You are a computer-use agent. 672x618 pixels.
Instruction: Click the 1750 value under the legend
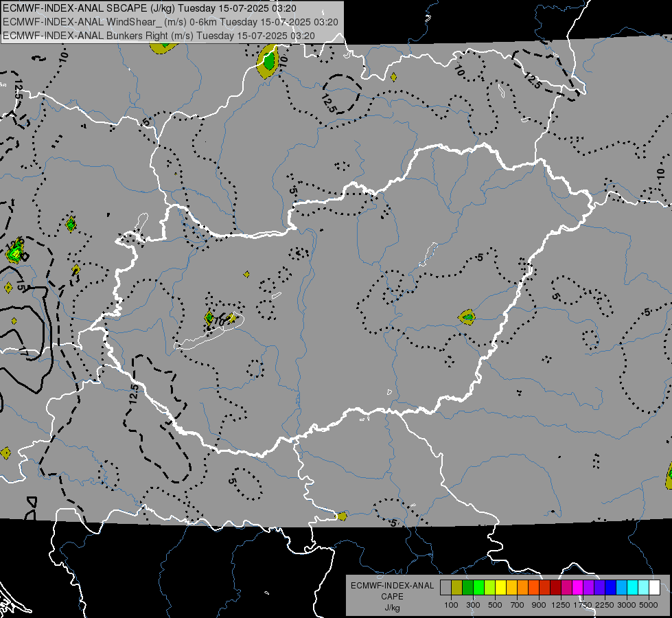pos(583,605)
